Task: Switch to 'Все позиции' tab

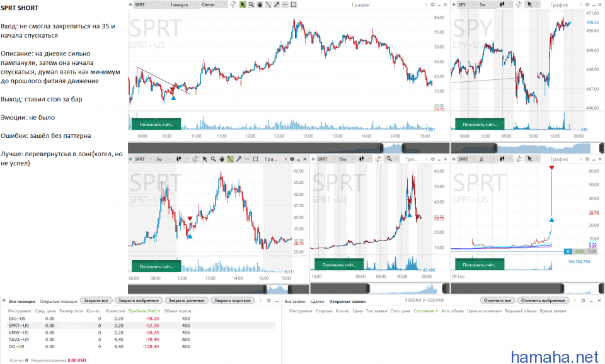Action: tap(22, 302)
